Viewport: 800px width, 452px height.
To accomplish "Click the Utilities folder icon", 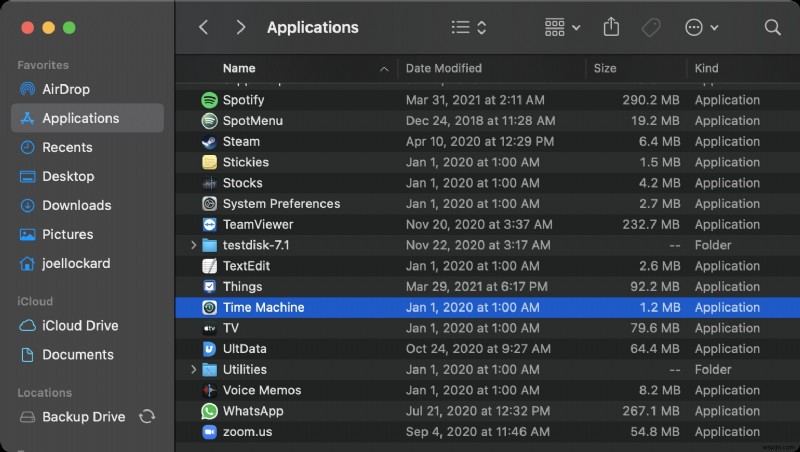I will [209, 369].
